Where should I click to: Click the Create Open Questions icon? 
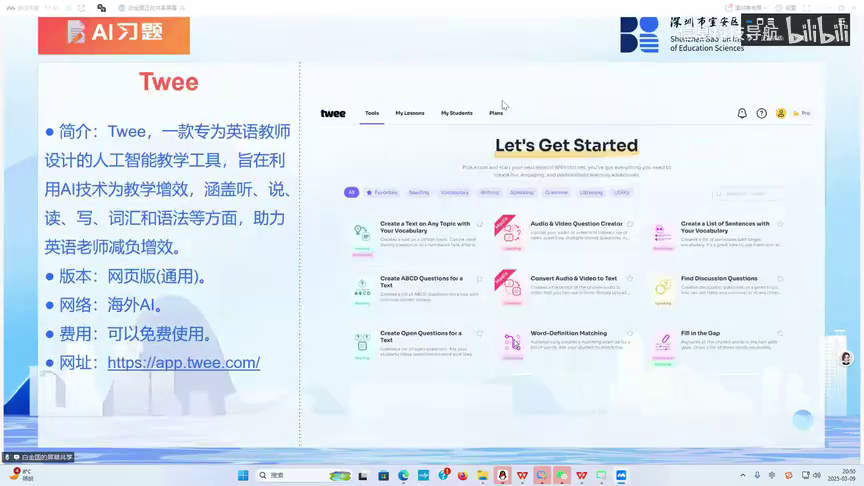pyautogui.click(x=362, y=343)
